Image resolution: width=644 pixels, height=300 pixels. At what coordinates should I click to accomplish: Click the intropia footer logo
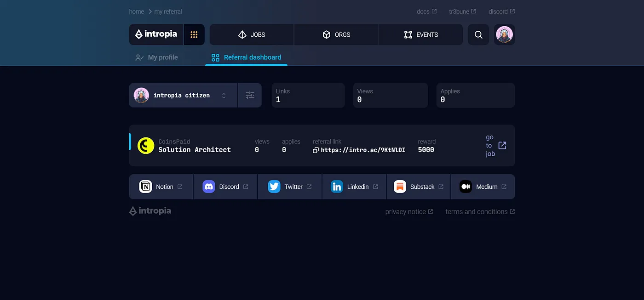pyautogui.click(x=150, y=211)
